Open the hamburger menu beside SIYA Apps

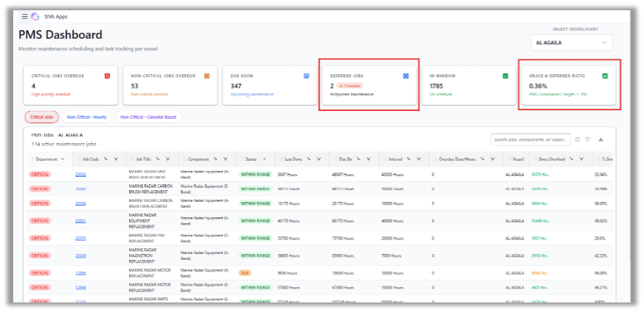coord(25,17)
